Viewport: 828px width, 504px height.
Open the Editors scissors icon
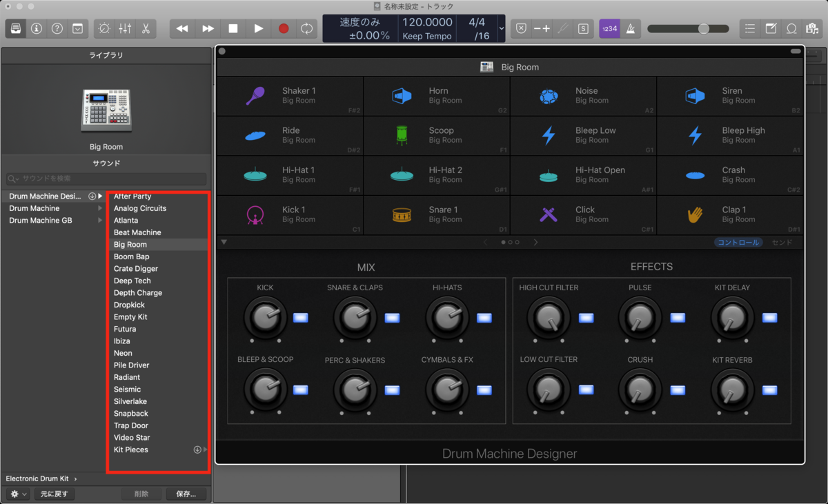(146, 28)
